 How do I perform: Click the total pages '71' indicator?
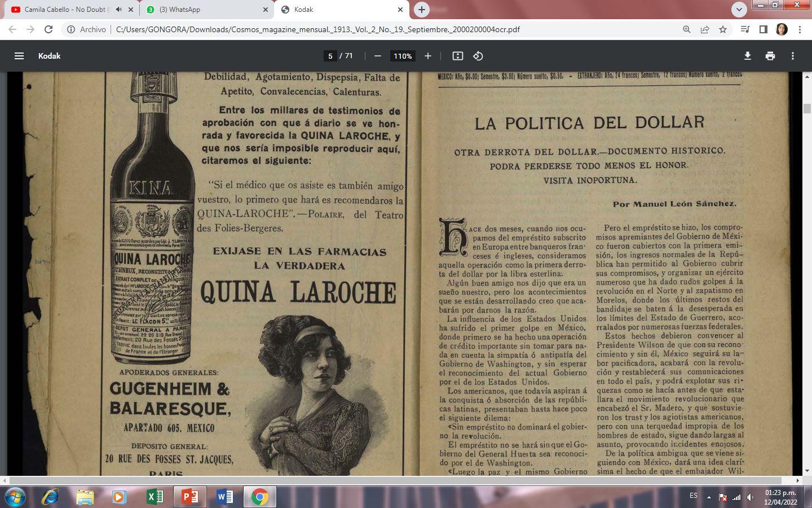(349, 56)
